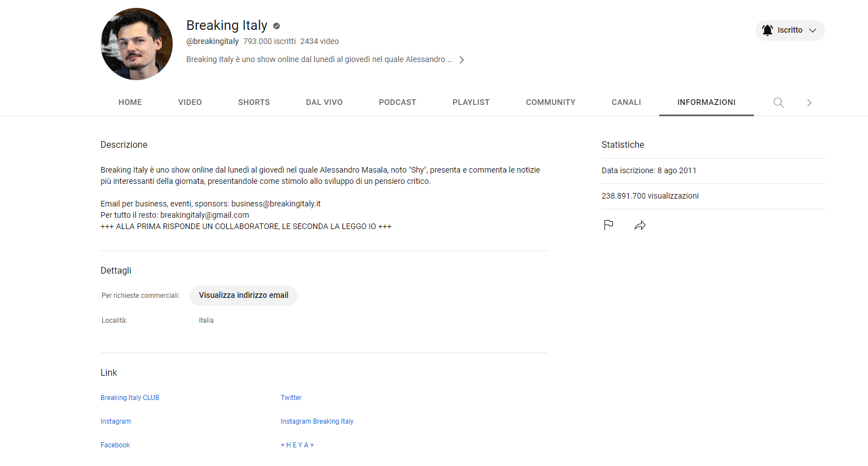This screenshot has height=466, width=868.
Task: Open the Breaking Italy CLUB link
Action: pyautogui.click(x=130, y=398)
